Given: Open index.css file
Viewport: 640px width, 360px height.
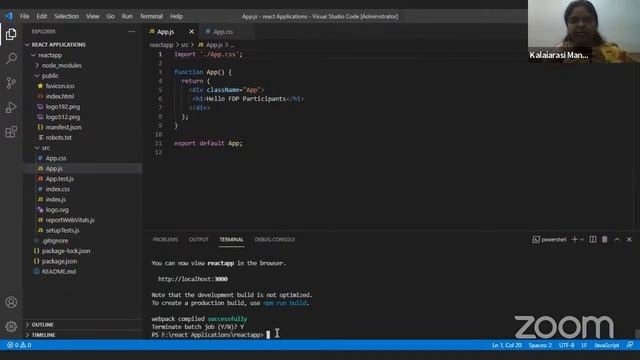Looking at the screenshot, I should click(57, 189).
